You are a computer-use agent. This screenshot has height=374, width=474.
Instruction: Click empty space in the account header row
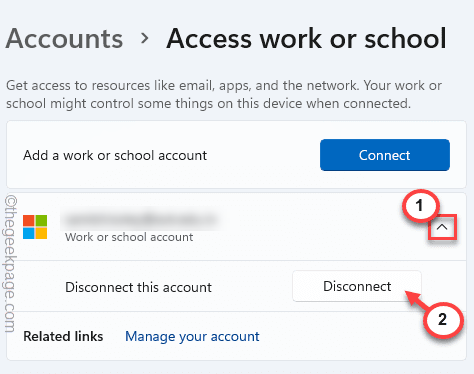(310, 227)
